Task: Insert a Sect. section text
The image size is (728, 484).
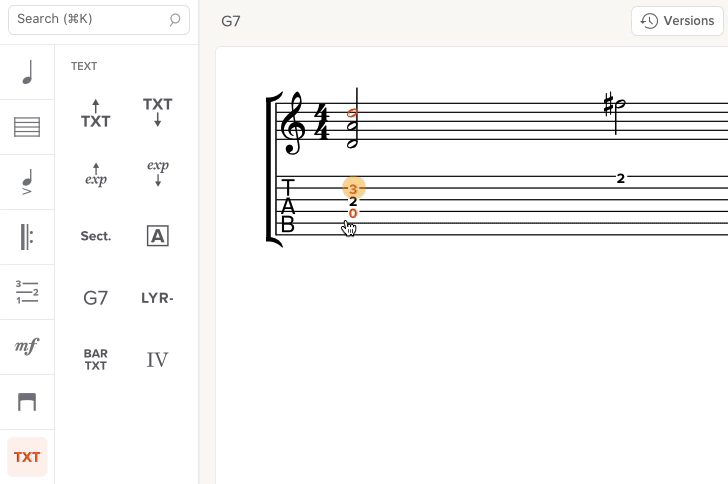Action: point(96,236)
